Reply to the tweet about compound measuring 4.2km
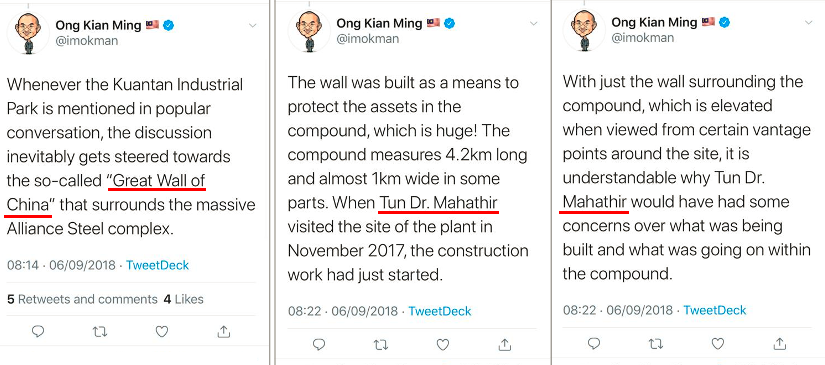 point(319,344)
